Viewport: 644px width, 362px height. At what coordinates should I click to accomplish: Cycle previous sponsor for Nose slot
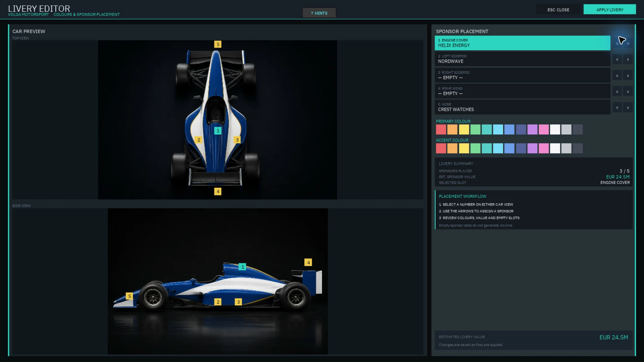tap(617, 107)
